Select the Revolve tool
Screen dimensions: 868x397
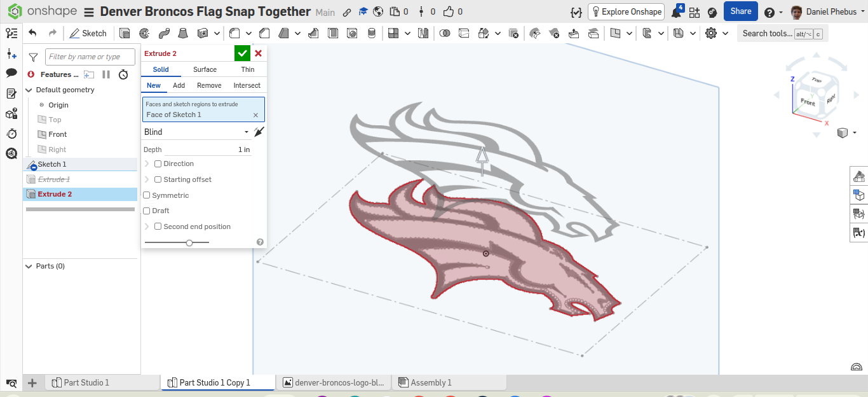[x=144, y=33]
